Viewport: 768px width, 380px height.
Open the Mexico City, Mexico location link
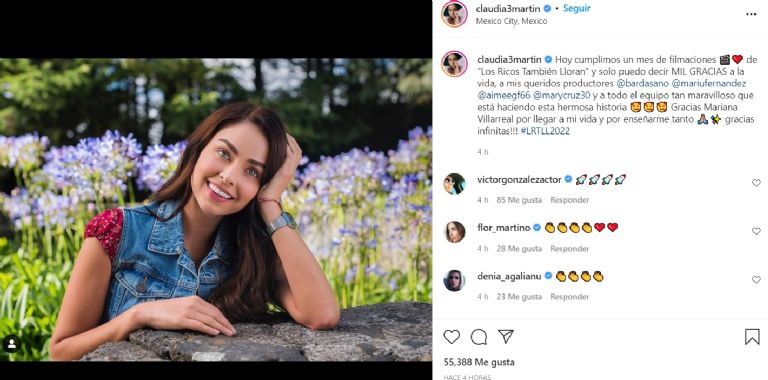511,21
